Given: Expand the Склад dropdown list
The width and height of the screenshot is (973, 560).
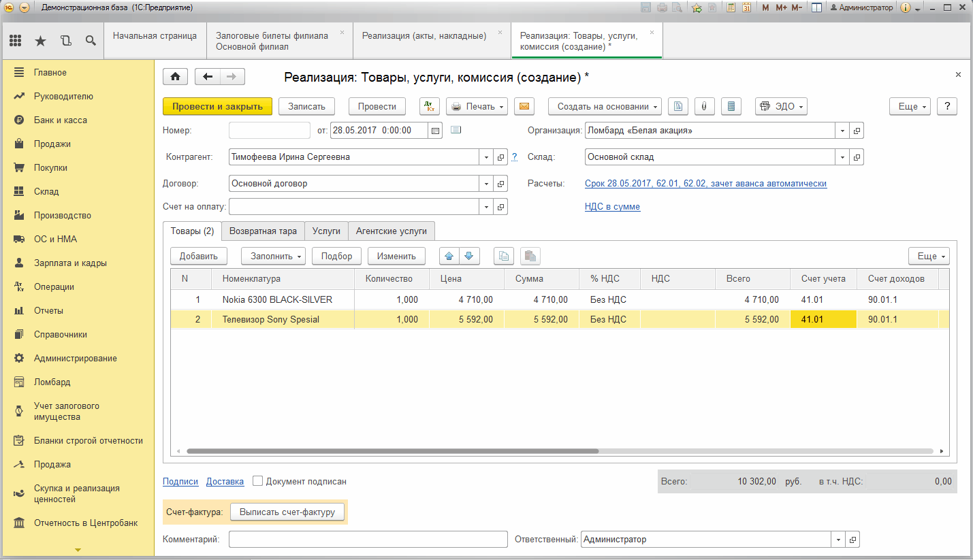Looking at the screenshot, I should coord(842,157).
